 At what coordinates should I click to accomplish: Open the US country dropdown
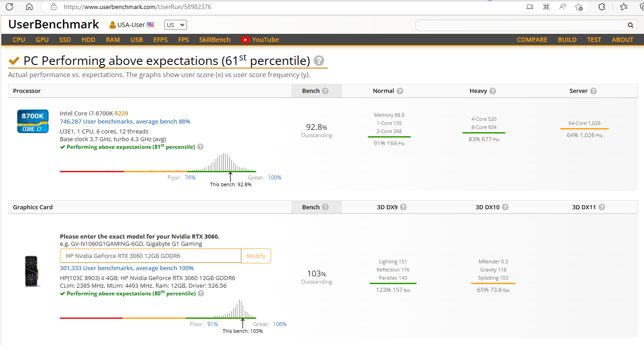pos(175,25)
